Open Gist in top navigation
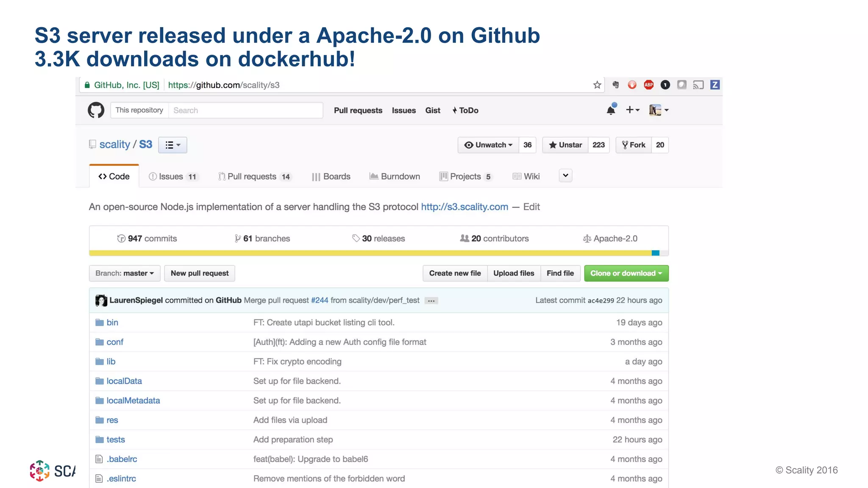Viewport: 868px width, 488px height. (433, 110)
